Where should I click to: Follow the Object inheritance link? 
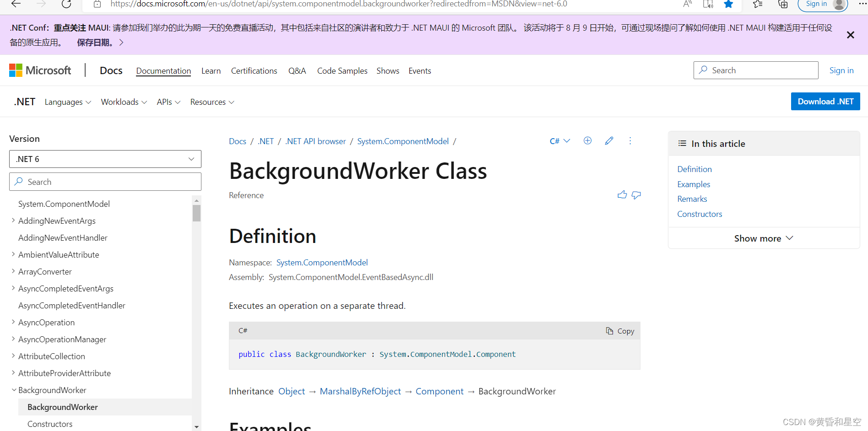tap(292, 391)
